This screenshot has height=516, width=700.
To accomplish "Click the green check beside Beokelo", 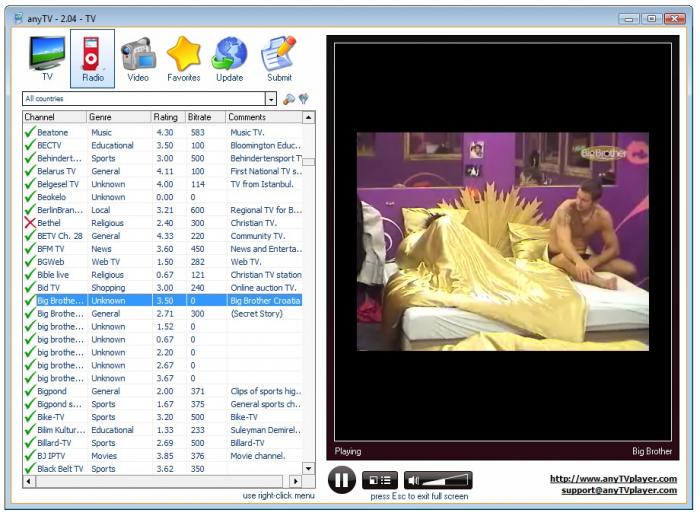I will click(30, 197).
